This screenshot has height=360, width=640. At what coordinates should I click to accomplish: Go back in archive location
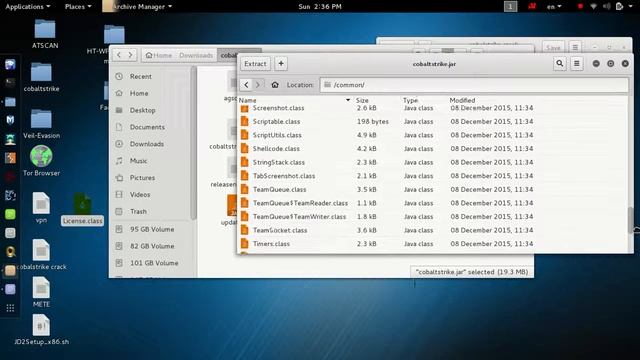246,84
